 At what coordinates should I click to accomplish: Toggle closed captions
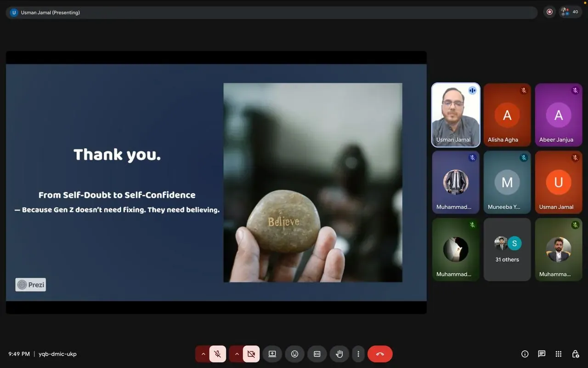tap(317, 354)
